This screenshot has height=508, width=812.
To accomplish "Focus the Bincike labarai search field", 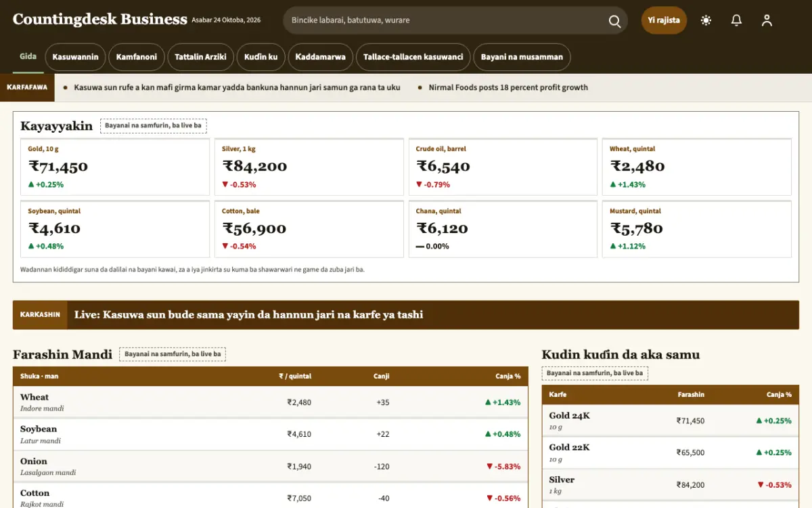I will [x=447, y=20].
